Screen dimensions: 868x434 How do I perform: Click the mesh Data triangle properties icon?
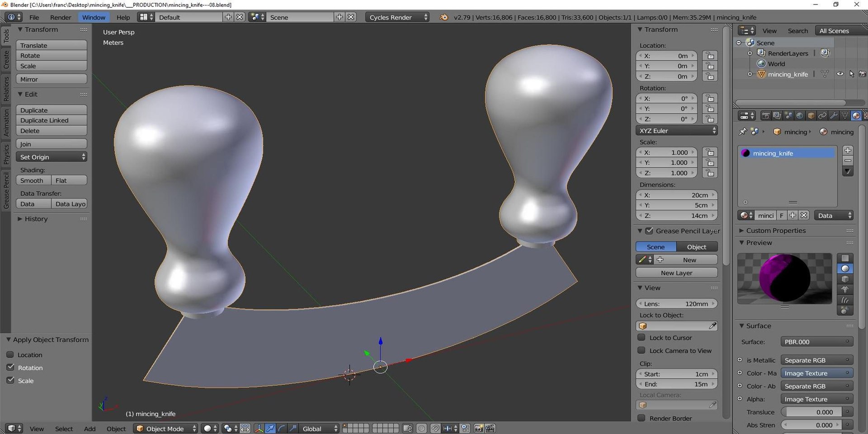point(845,116)
